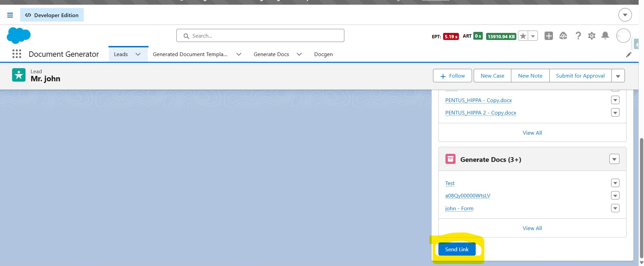
Task: Focus the Search input field
Action: pos(260,36)
